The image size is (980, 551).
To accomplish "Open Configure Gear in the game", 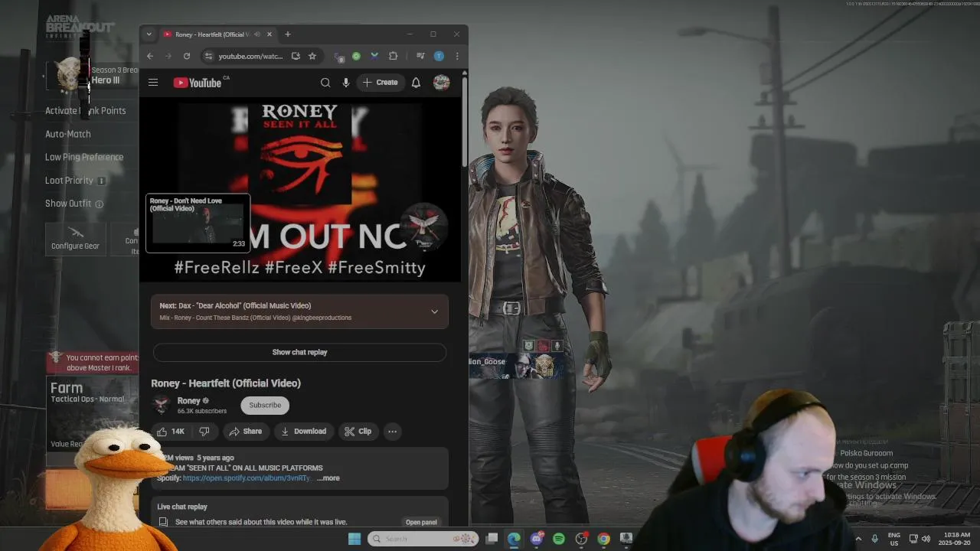I will click(75, 239).
